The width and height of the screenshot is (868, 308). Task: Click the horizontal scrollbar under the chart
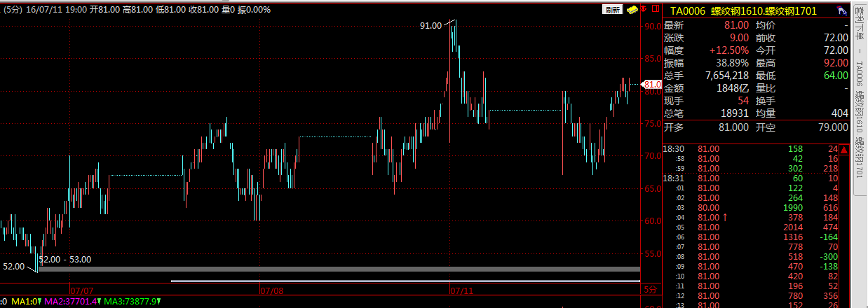pyautogui.click(x=405, y=281)
